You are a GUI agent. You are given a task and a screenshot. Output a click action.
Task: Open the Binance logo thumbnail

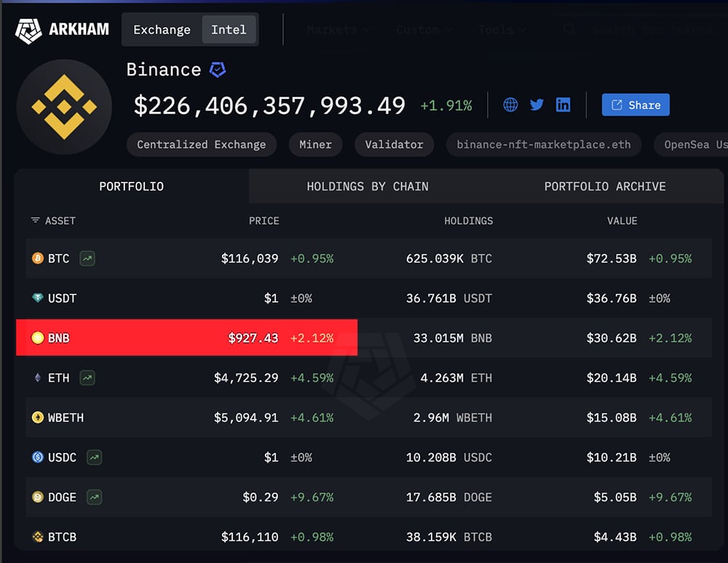pyautogui.click(x=64, y=107)
